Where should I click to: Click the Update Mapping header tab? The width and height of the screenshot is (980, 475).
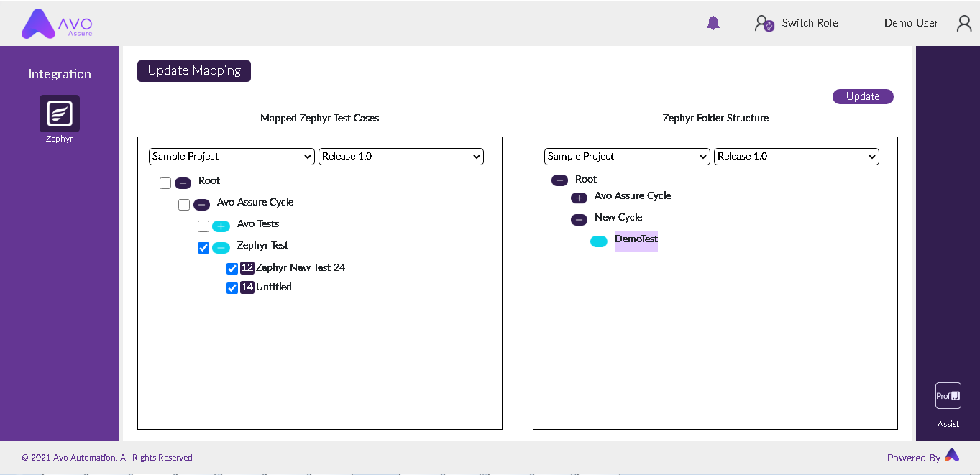tap(194, 71)
